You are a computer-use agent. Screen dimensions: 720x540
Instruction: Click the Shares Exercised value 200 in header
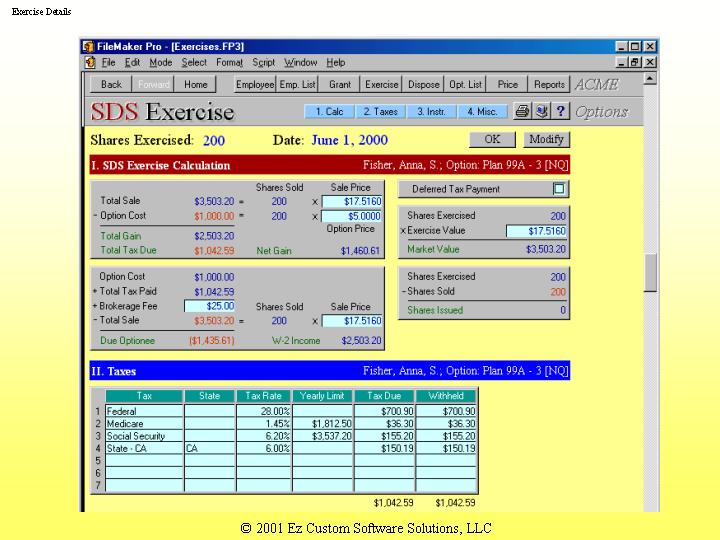[214, 141]
